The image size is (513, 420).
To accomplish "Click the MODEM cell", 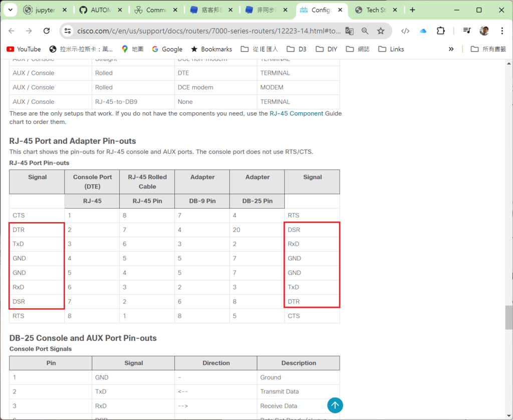I will 298,87.
